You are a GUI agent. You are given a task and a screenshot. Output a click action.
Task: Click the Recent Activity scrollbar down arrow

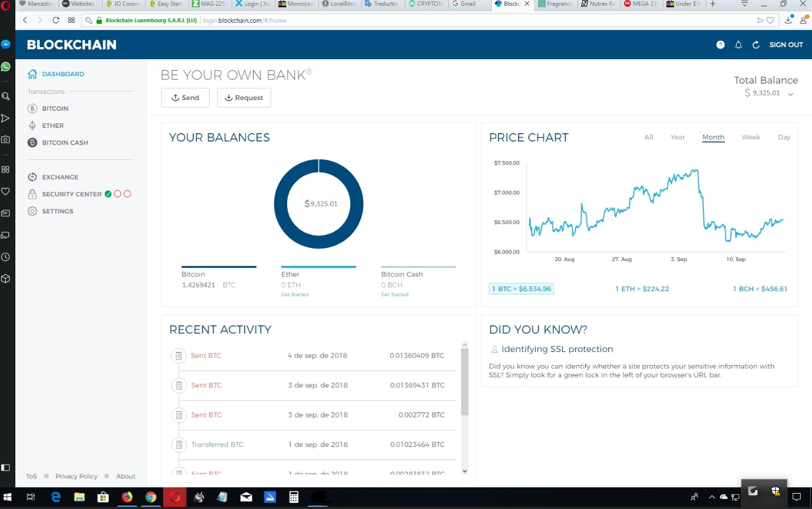coord(465,471)
